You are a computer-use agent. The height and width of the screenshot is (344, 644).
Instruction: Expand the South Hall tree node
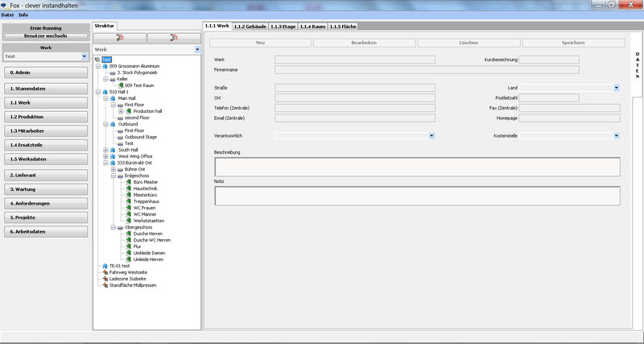click(x=105, y=149)
